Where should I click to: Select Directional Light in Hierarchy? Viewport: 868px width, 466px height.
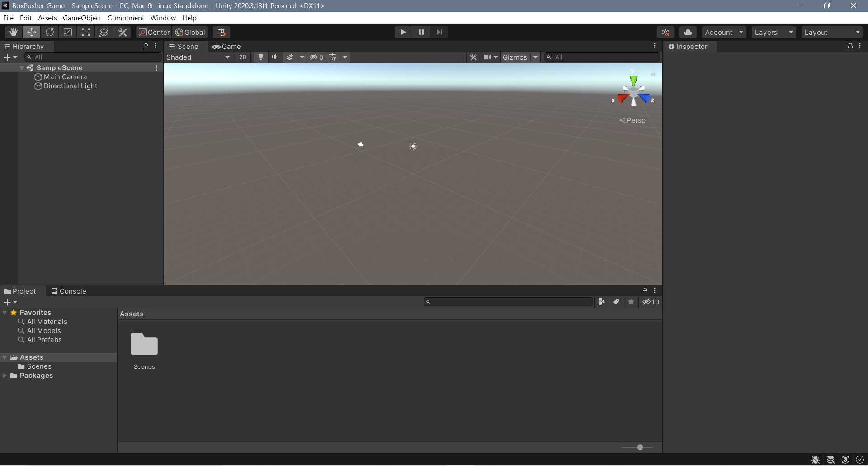[x=71, y=86]
